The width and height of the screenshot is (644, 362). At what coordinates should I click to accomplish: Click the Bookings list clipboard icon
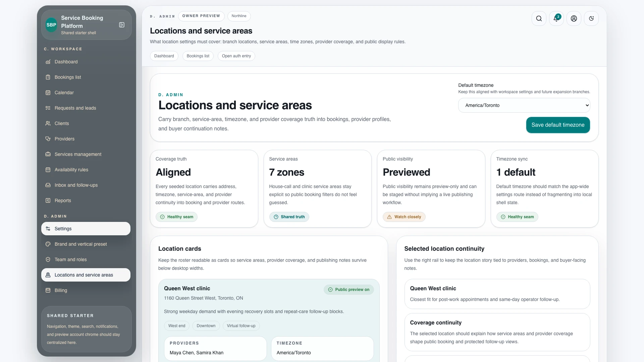48,77
